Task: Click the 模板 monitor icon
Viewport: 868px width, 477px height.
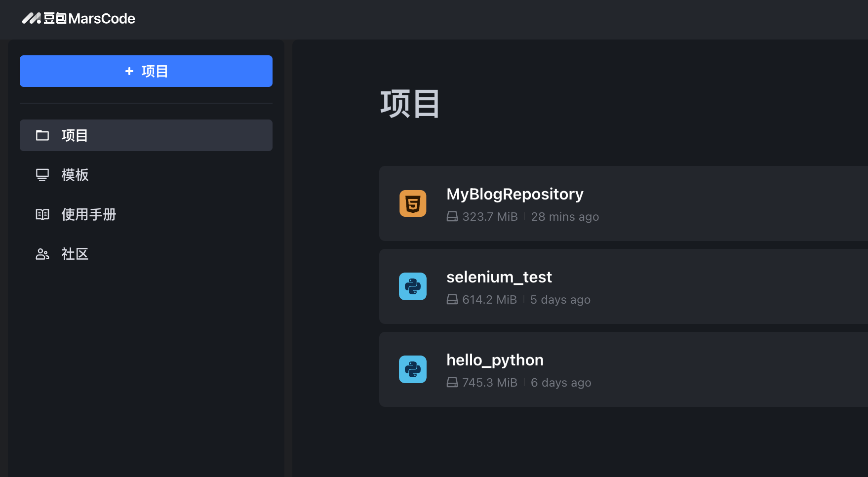Action: coord(42,175)
